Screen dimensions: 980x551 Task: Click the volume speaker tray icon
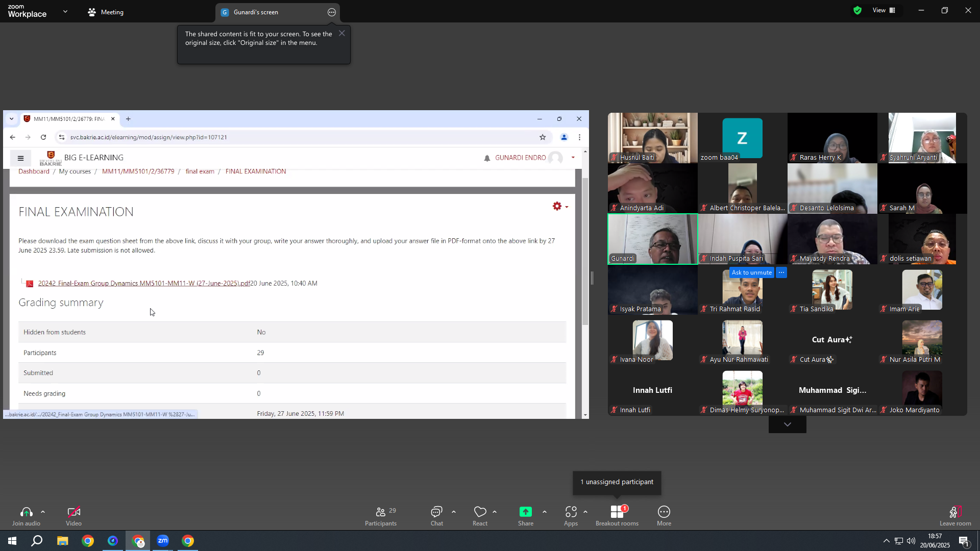coord(911,541)
